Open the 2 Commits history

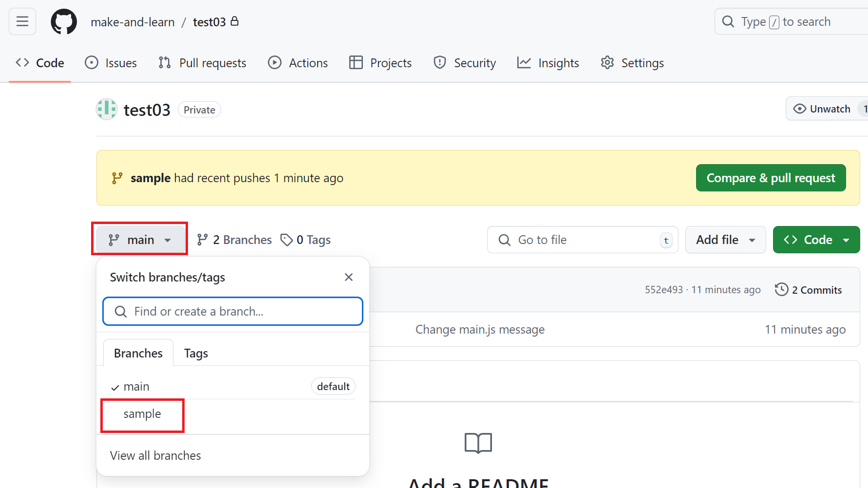click(x=808, y=290)
